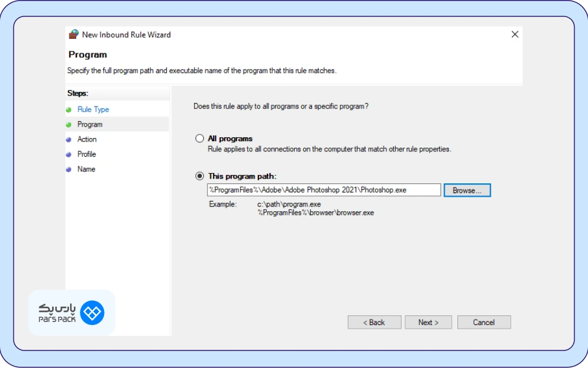Select the This program path option
Viewport: 588px width, 368px height.
coord(200,176)
